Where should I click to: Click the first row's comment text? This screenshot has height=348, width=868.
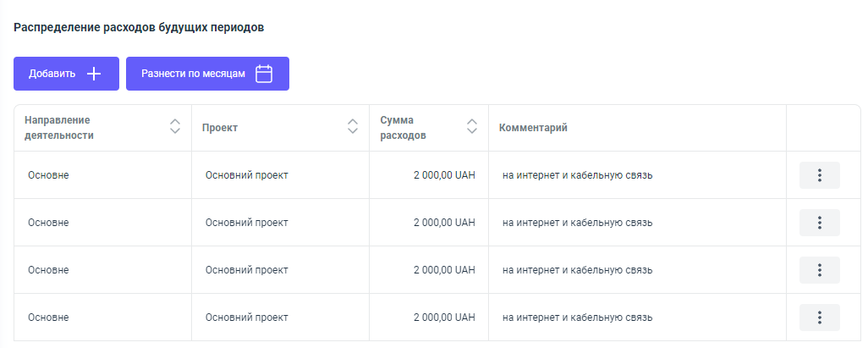(x=577, y=175)
